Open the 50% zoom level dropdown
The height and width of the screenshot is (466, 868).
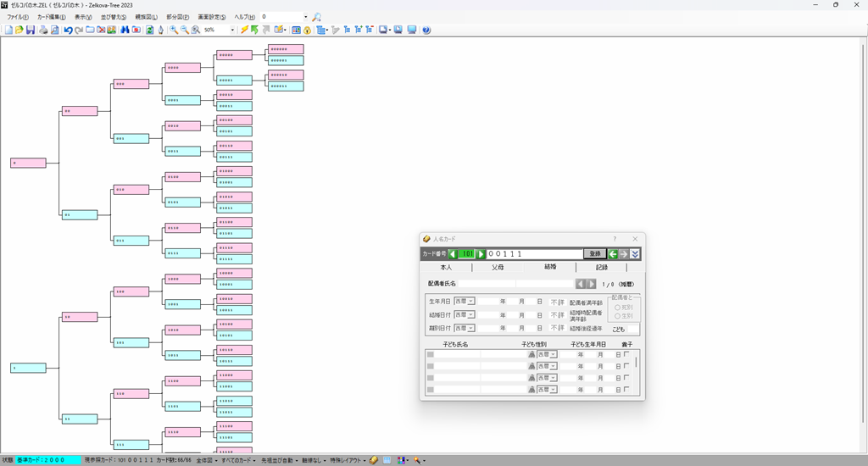(x=232, y=30)
